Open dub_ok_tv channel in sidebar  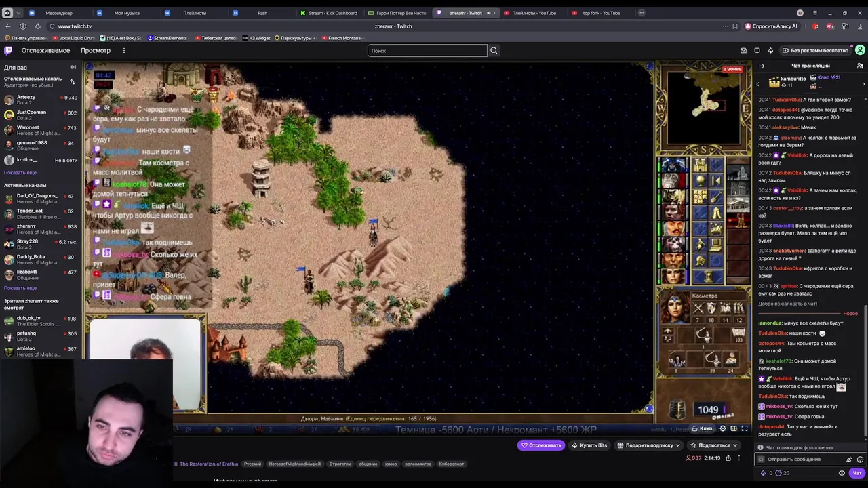41,321
